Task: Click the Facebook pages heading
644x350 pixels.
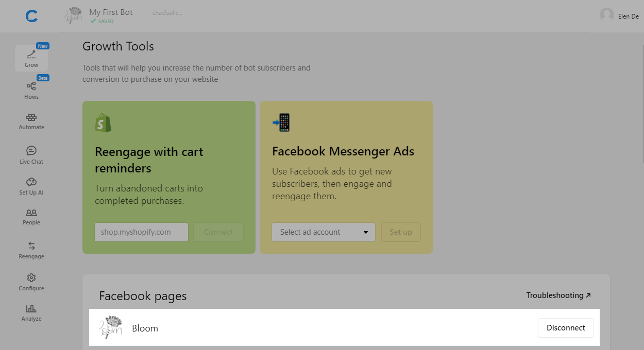Action: [x=143, y=296]
